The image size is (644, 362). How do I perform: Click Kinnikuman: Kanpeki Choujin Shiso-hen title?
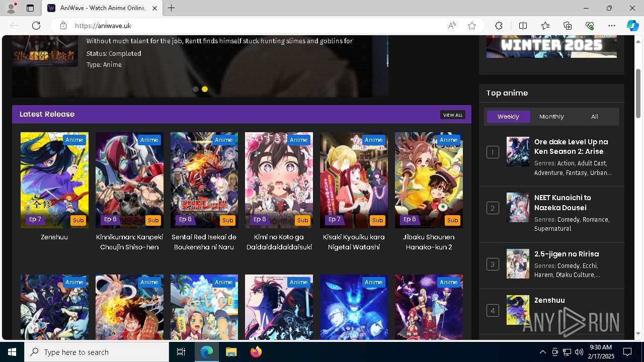129,242
